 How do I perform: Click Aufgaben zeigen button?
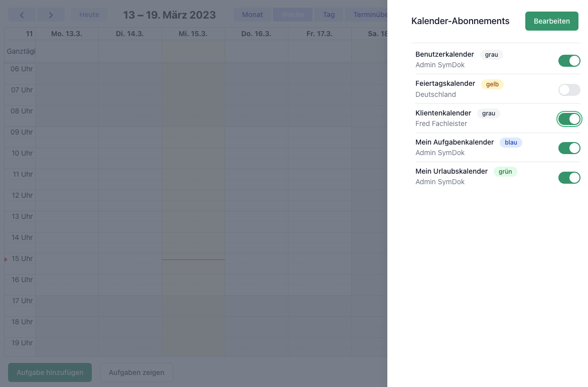pyautogui.click(x=136, y=372)
